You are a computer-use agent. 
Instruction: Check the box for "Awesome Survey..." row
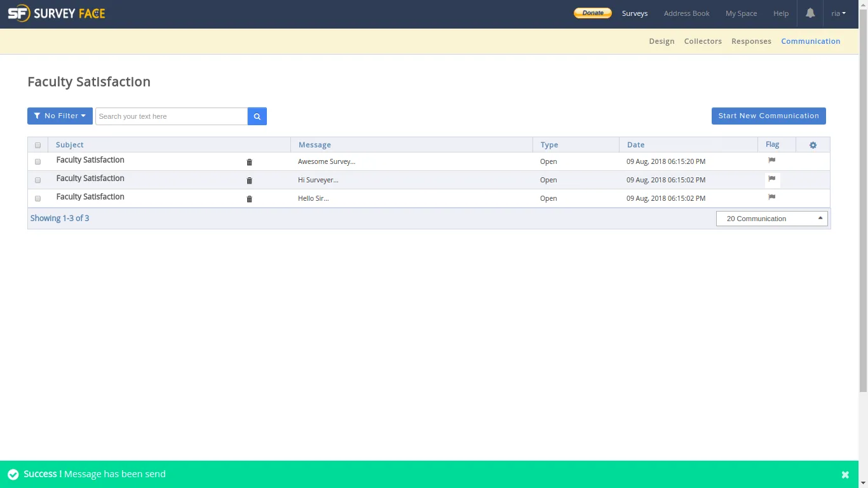(x=37, y=162)
